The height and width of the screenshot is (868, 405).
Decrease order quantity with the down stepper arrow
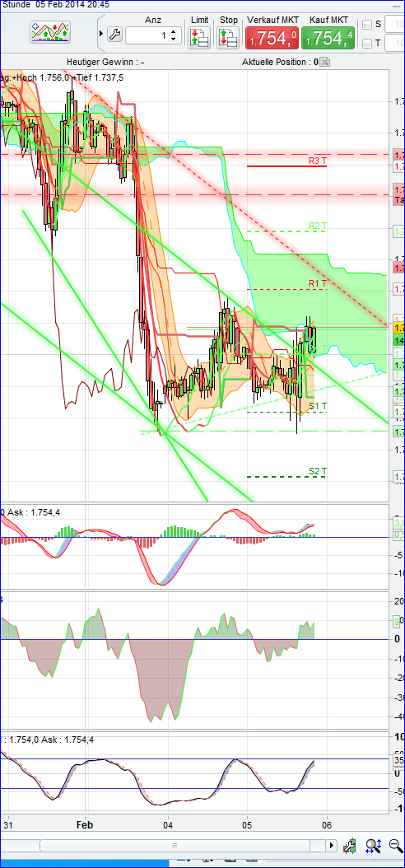173,40
